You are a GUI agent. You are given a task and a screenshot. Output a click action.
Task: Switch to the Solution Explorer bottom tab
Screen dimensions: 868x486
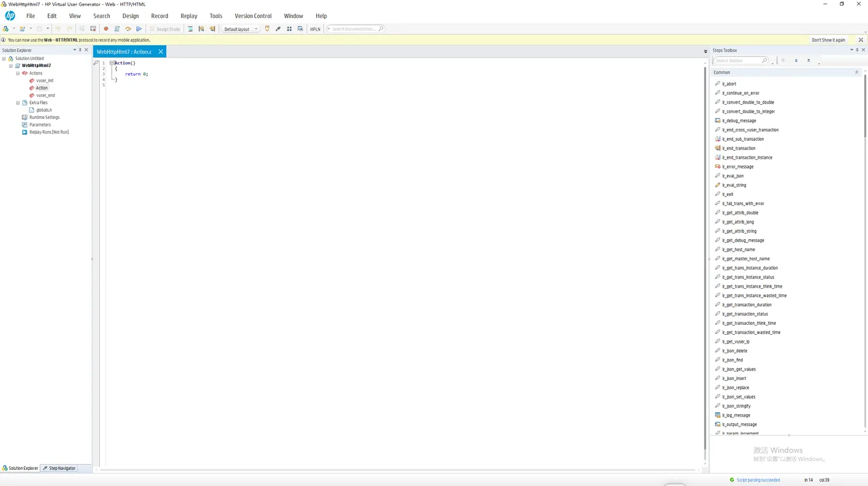pyautogui.click(x=20, y=468)
